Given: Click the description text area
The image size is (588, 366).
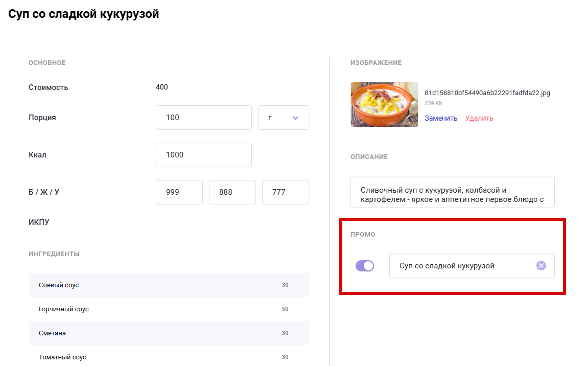Looking at the screenshot, I should [452, 192].
